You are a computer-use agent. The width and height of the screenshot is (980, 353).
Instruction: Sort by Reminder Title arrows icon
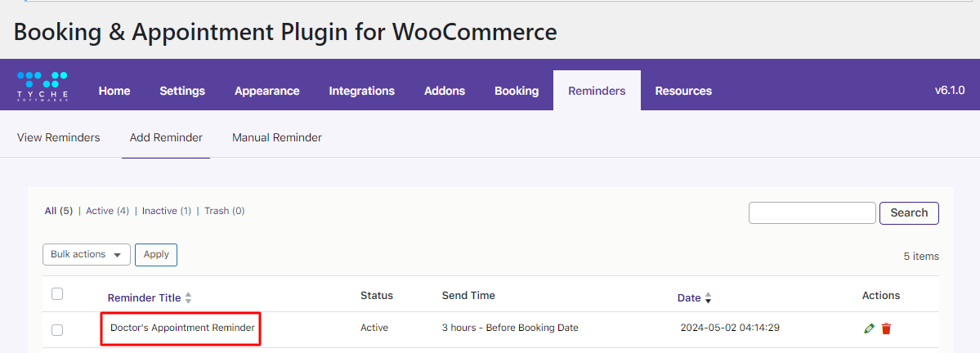(188, 298)
